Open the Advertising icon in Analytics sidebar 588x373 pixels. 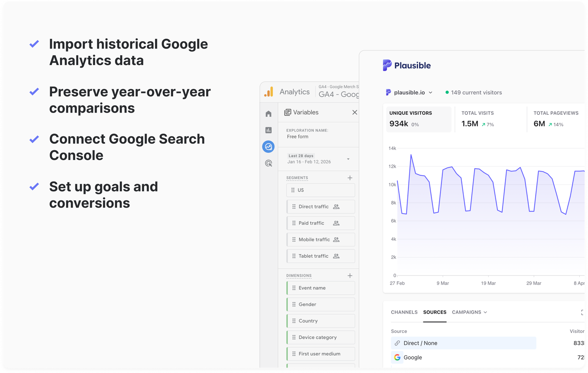click(x=269, y=163)
